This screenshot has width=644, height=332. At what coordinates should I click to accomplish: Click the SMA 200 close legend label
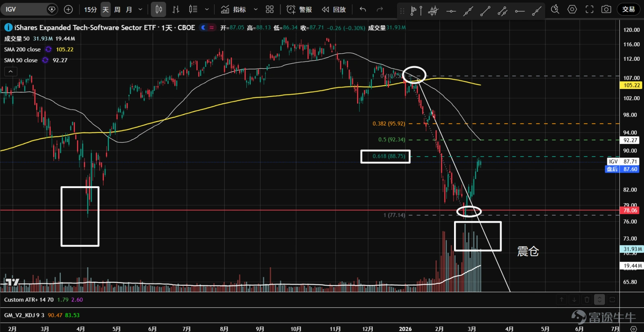pos(23,49)
